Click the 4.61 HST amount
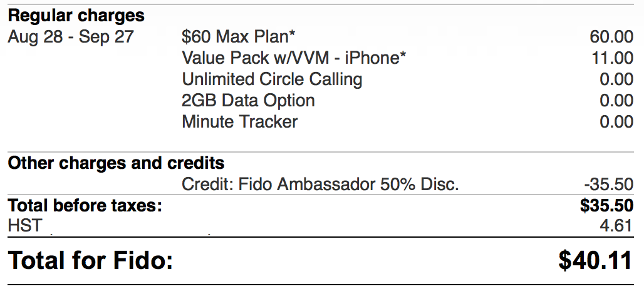 616,225
